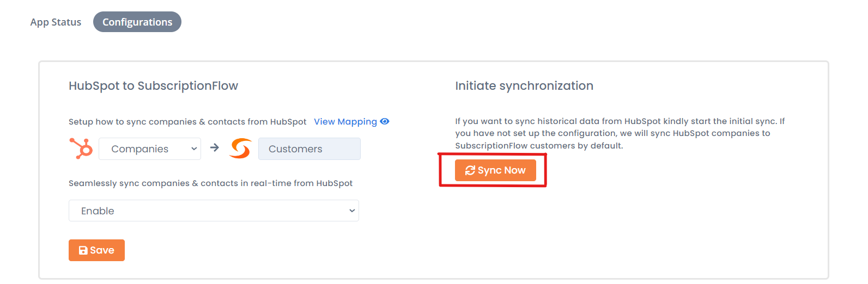The width and height of the screenshot is (868, 284).
Task: Click the right arrow between Companies and Customers
Action: point(215,147)
